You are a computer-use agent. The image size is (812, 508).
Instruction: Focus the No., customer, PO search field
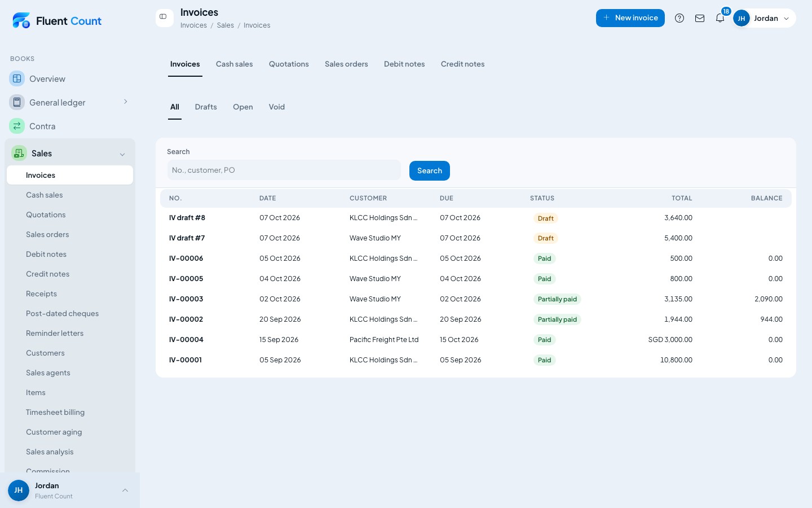coord(284,170)
